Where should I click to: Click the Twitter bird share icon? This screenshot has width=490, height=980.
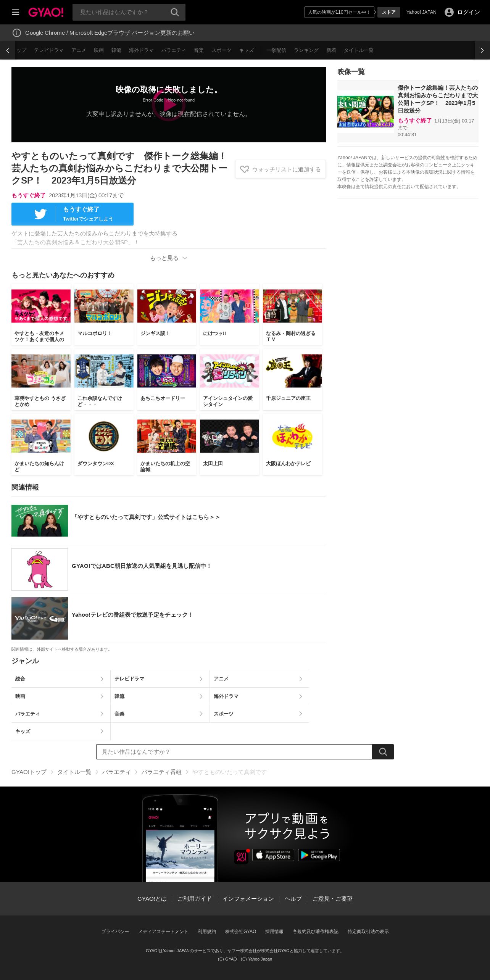point(40,214)
